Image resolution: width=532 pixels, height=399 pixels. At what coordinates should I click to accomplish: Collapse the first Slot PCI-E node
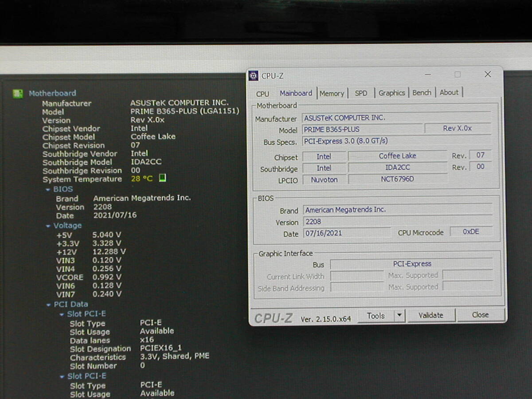coord(62,314)
